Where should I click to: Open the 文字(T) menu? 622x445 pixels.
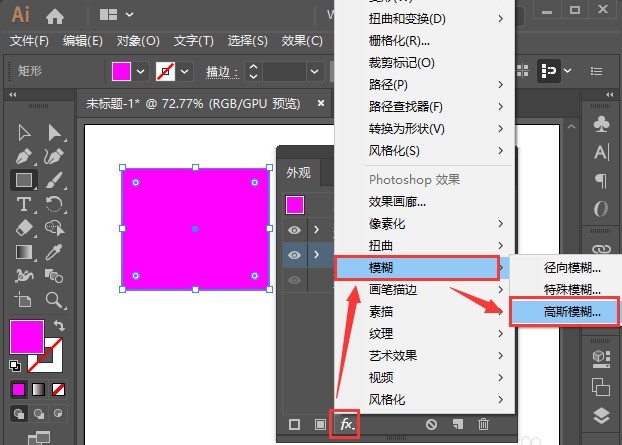click(x=194, y=40)
